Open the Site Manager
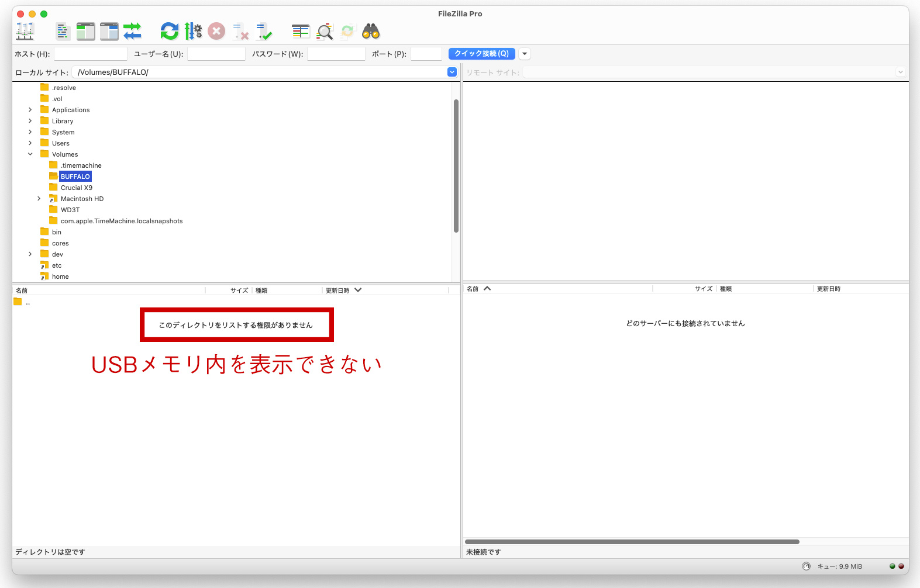The image size is (920, 588). tap(25, 32)
